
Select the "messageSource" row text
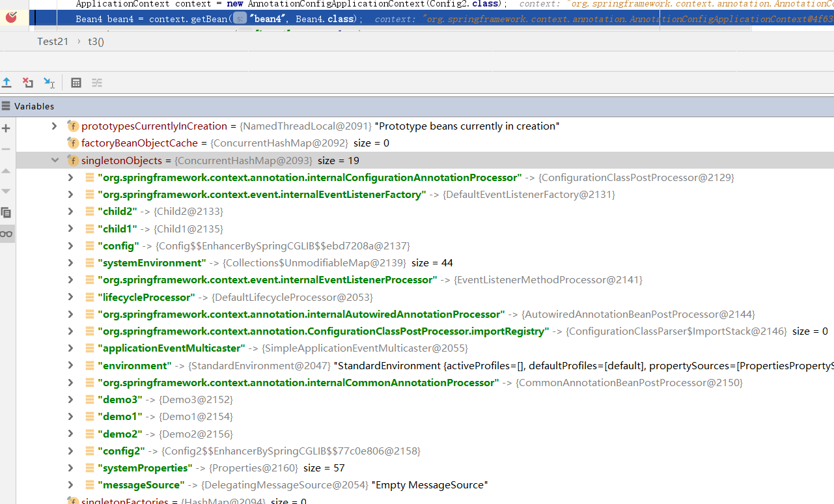pos(292,484)
